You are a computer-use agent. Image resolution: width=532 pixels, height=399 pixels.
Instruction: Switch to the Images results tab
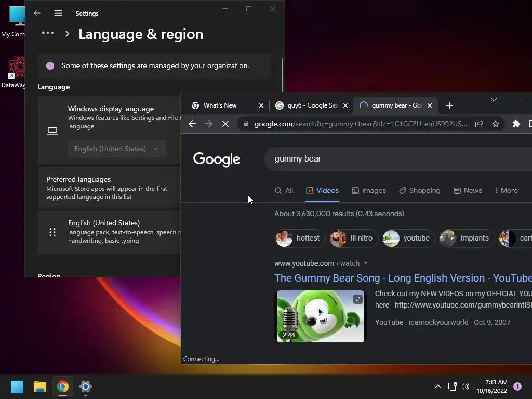[369, 190]
